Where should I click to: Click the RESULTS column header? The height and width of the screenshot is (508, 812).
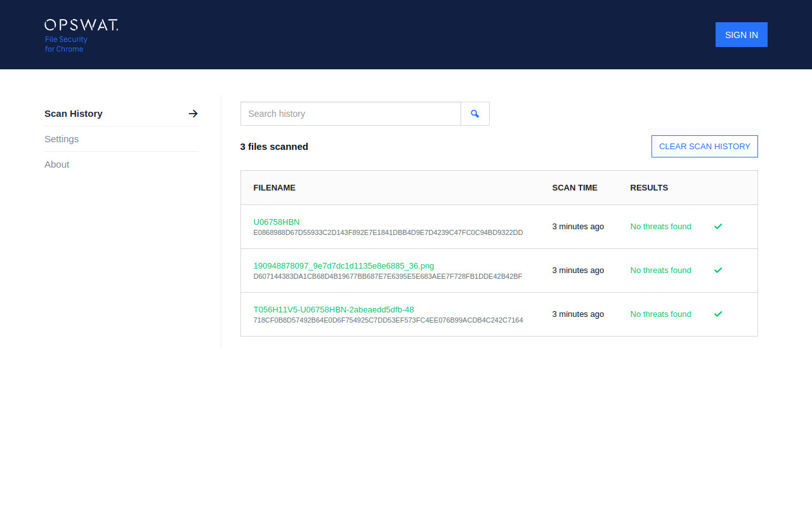click(649, 187)
